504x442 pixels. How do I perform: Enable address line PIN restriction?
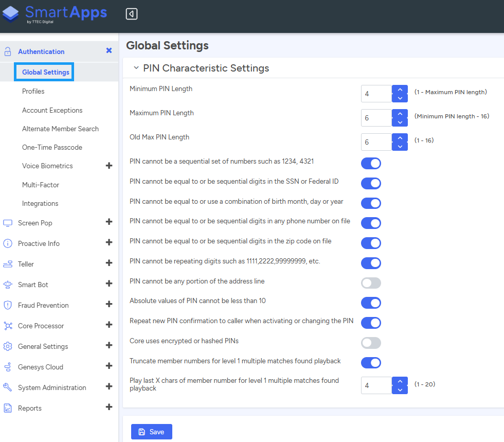tap(371, 283)
